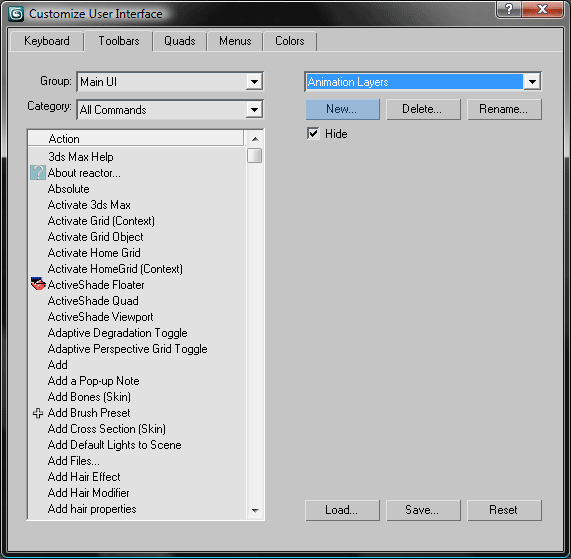Screen dimensions: 571x559
Task: Select Activate Grid (Context) action
Action: point(101,221)
